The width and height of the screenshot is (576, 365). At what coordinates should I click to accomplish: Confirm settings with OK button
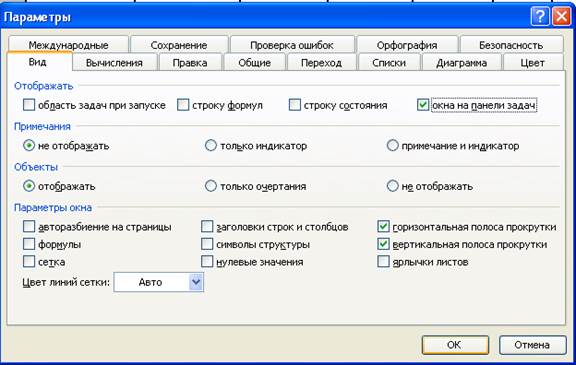click(455, 345)
